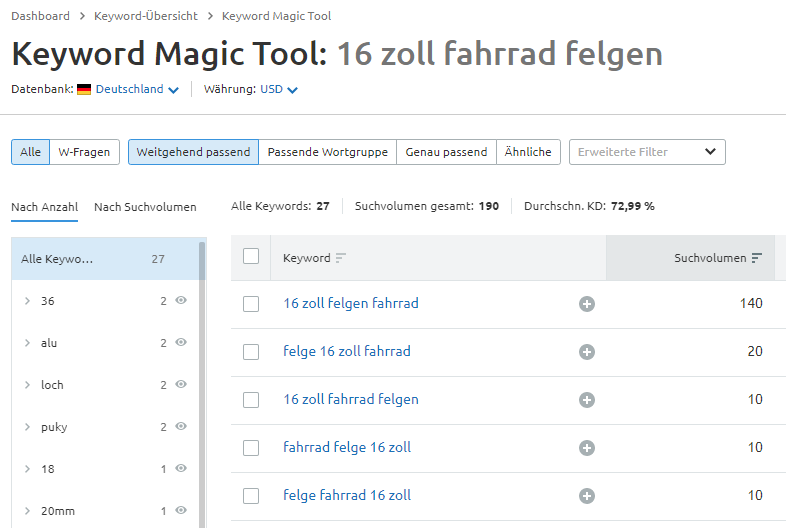Go to Dashboard breadcrumb link

[x=41, y=16]
